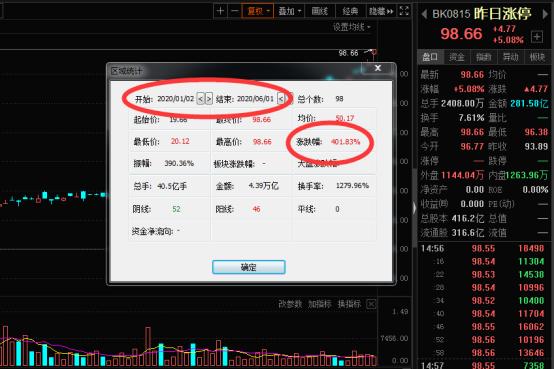The height and width of the screenshot is (369, 554).
Task: Zoom out the chart with minus icon
Action: tap(235, 11)
